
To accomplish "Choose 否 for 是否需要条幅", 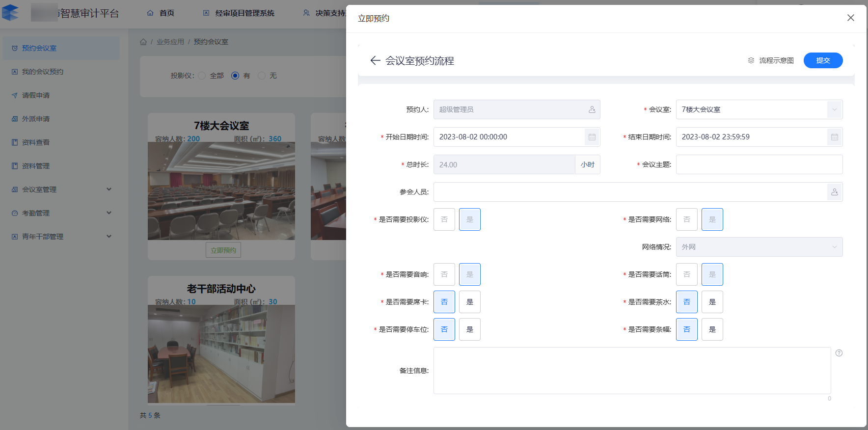I will 687,329.
